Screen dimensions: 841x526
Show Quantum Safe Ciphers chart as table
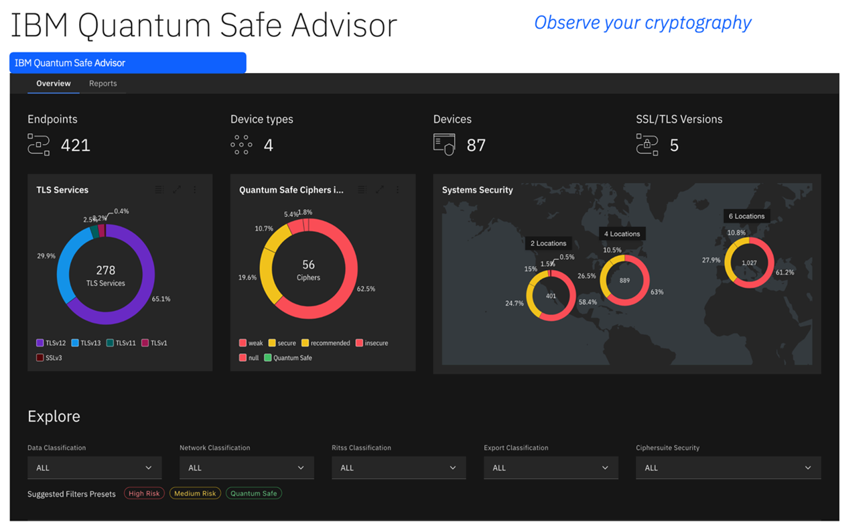point(362,189)
